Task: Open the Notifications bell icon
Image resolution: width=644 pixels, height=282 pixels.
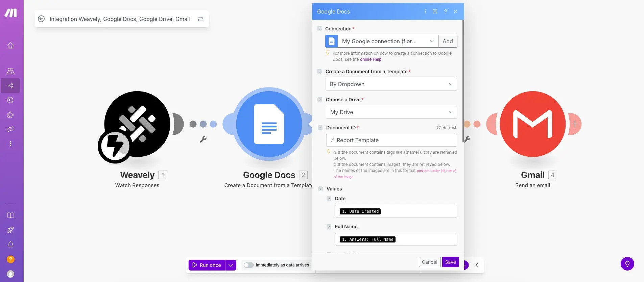Action: click(10, 244)
